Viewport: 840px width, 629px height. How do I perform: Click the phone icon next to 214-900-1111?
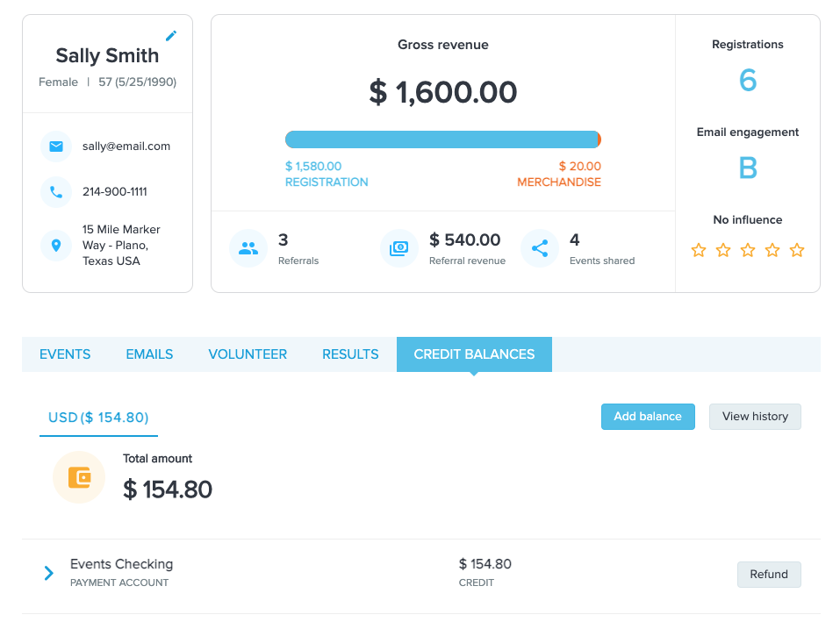(x=56, y=191)
